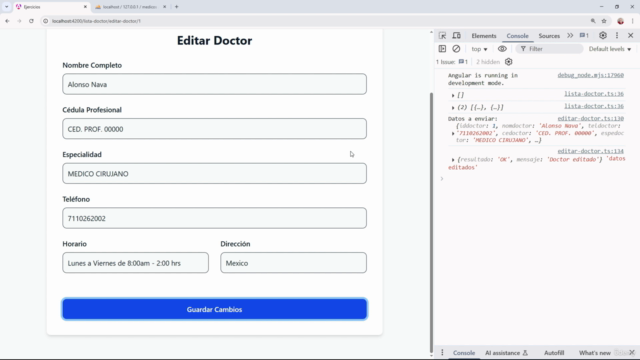Viewport: 640px width, 360px height.
Task: Open zoom magnifier icon in address bar
Action: click(593, 21)
